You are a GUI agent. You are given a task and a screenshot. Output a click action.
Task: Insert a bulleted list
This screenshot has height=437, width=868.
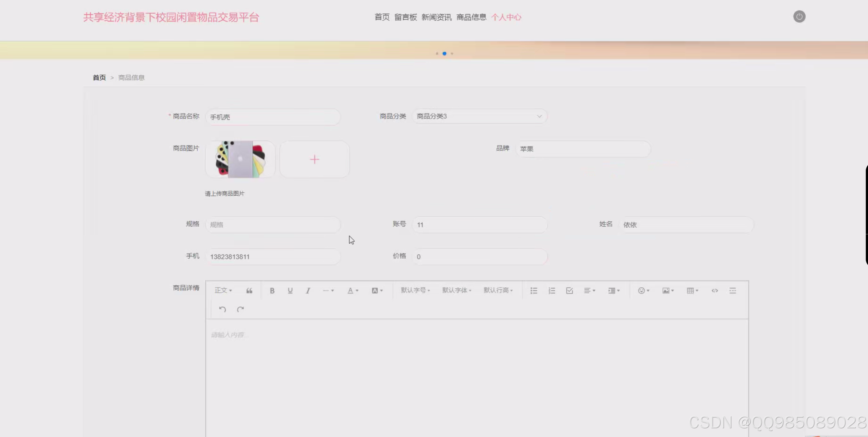[x=534, y=290]
